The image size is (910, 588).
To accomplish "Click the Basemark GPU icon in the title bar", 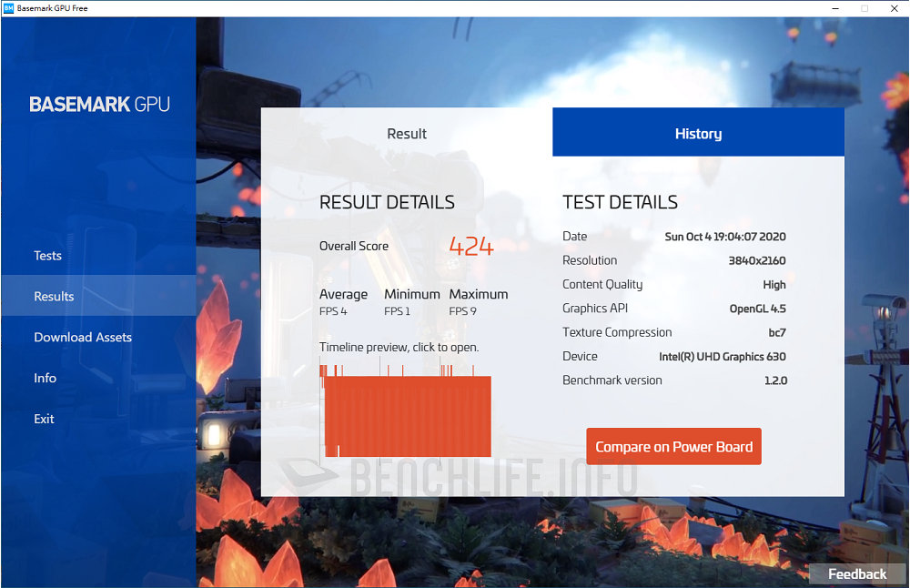I will pos(11,8).
